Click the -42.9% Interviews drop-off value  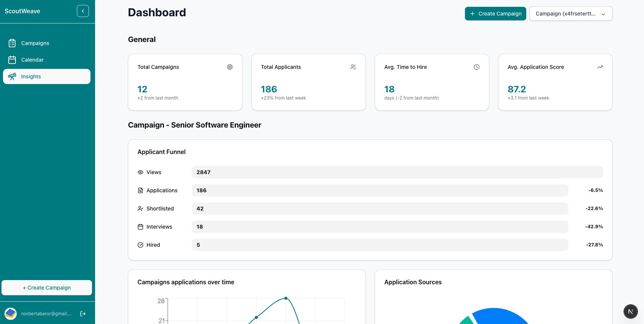tap(594, 227)
